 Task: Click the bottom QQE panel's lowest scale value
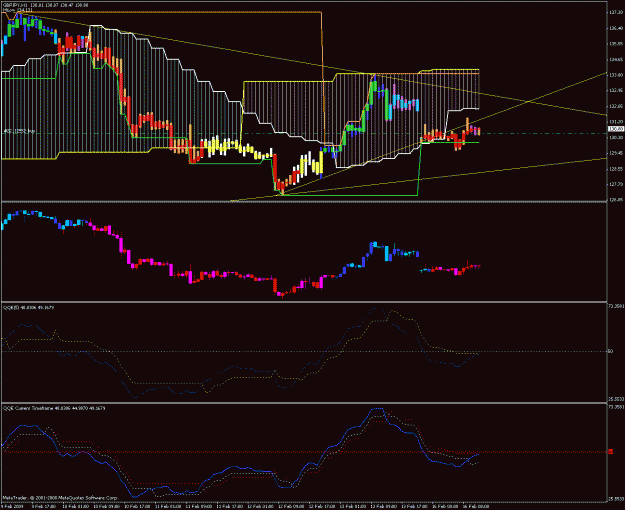coord(616,498)
